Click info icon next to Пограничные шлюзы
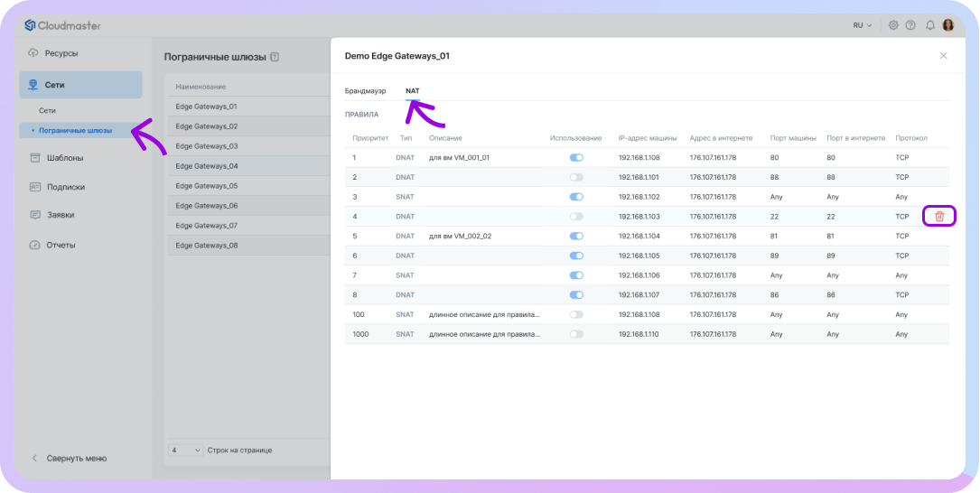980x493 pixels. (x=275, y=57)
